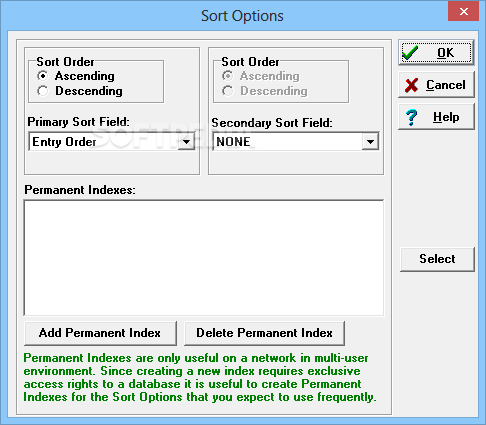486x425 pixels.
Task: Open the Primary Sort Field dropdown arrow
Action: pos(186,142)
